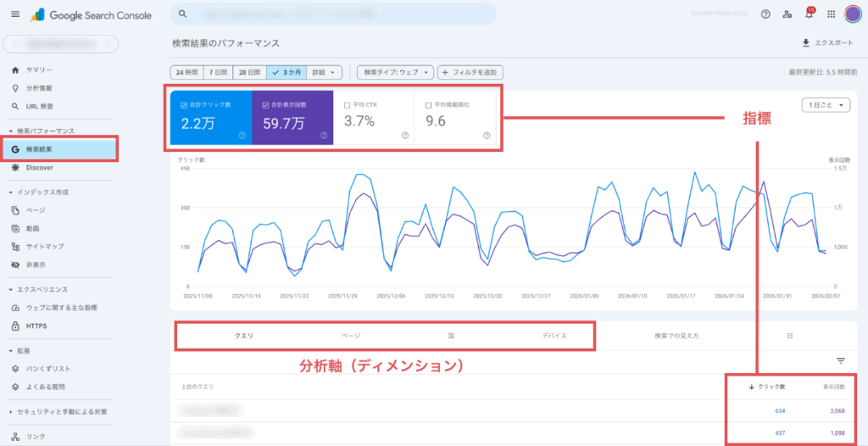Click the 2,068 impressions value
The width and height of the screenshot is (868, 446).
click(837, 410)
